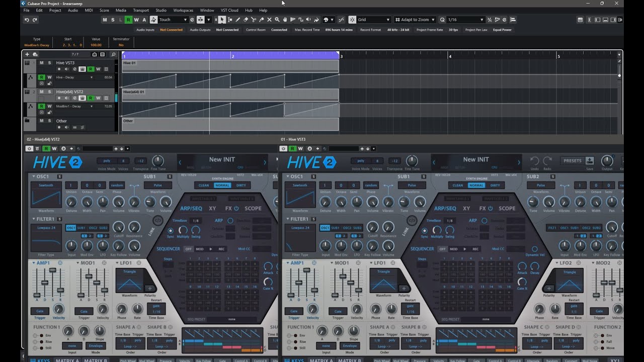Viewport: 644px width, 362px height.
Task: Toggle FX power in Hive VST2
Action: coord(236,208)
